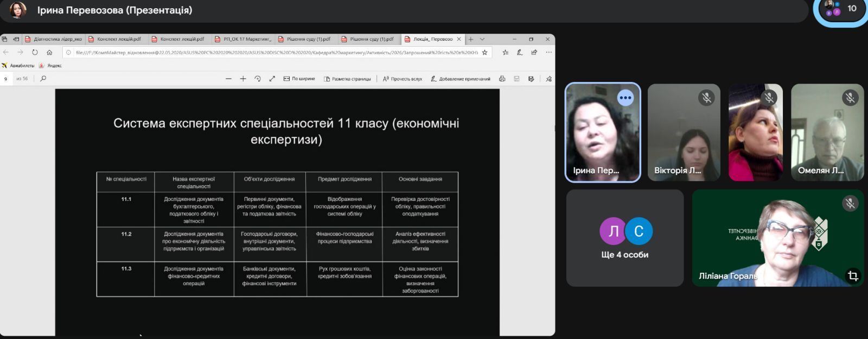868x339 pixels.
Task: Start Прочесть вслух read aloud
Action: (402, 79)
